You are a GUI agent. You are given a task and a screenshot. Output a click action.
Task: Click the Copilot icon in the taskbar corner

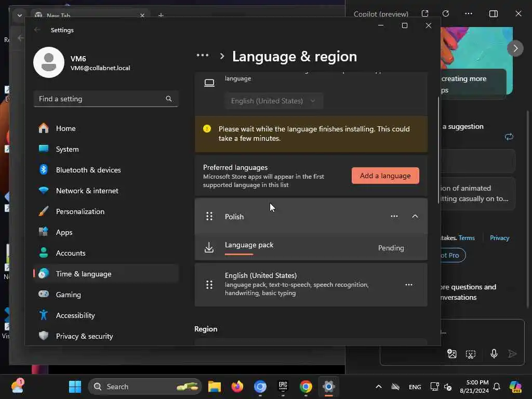[x=515, y=387]
